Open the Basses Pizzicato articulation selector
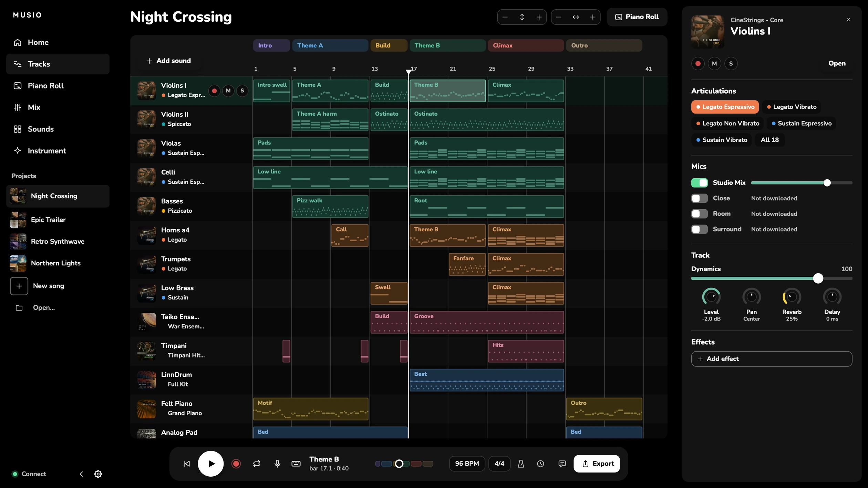This screenshot has width=868, height=488. tap(177, 211)
